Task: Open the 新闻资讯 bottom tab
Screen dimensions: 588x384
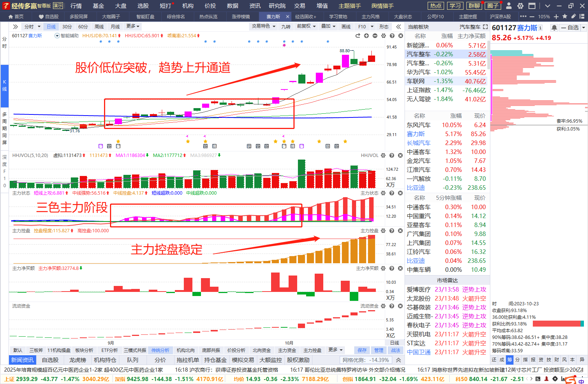Action: (x=22, y=360)
